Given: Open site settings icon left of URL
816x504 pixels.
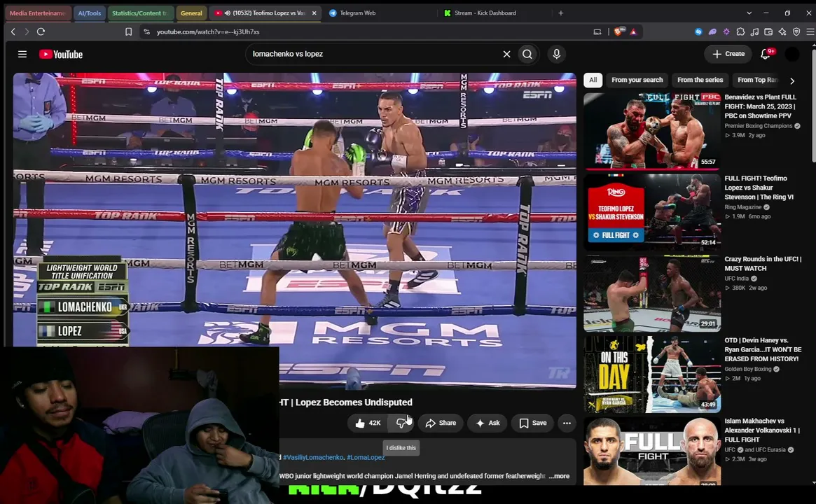Looking at the screenshot, I should click(147, 31).
